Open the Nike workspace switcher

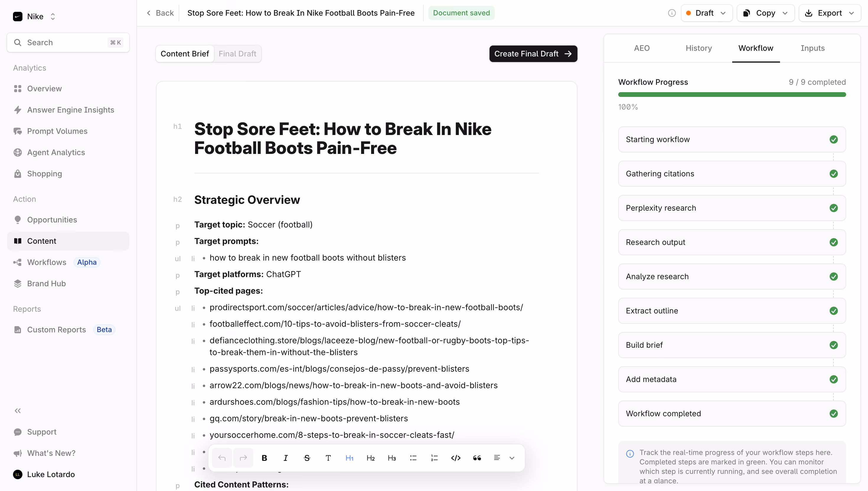click(x=34, y=16)
